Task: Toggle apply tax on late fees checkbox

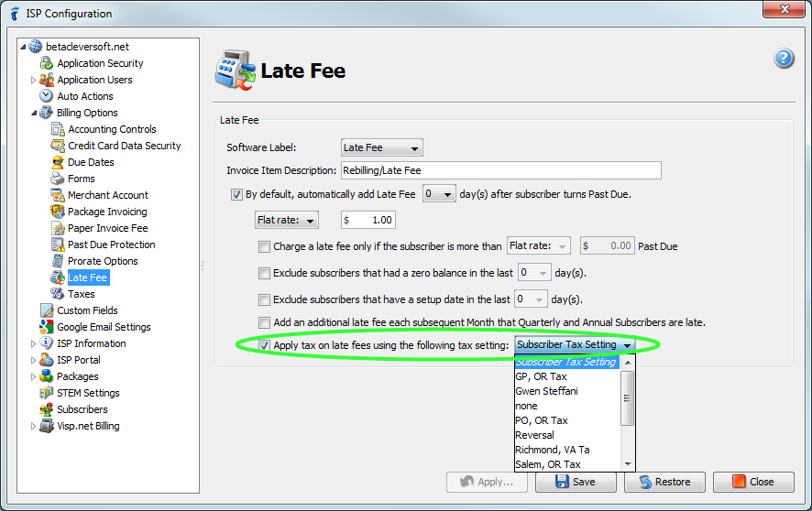Action: click(x=264, y=345)
